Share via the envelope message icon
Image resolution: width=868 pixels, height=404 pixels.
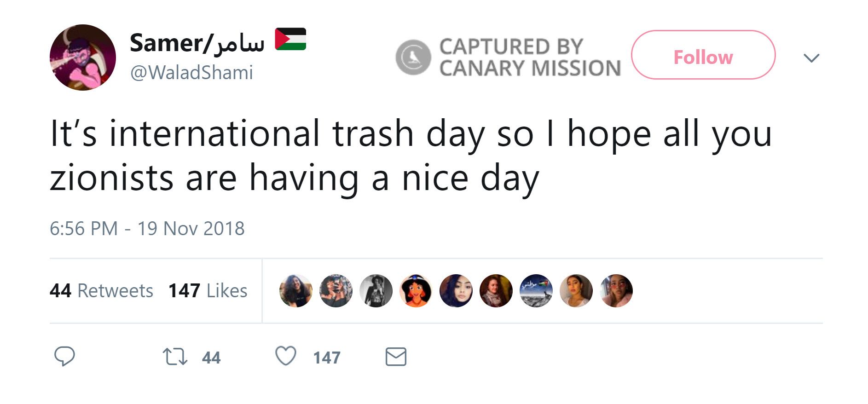(x=396, y=357)
